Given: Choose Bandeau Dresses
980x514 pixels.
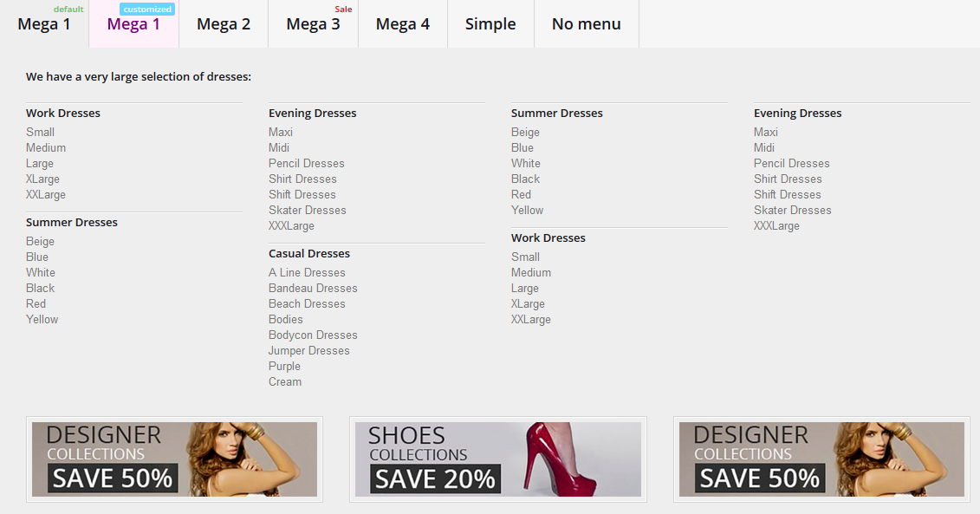Looking at the screenshot, I should (313, 289).
